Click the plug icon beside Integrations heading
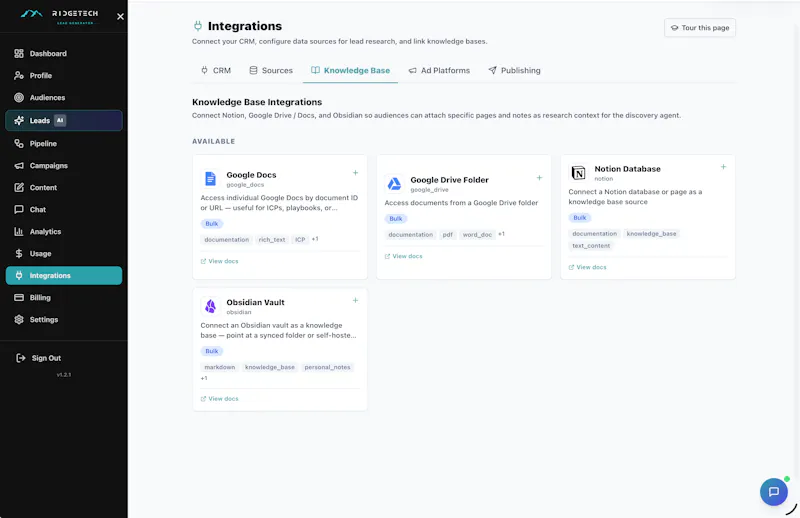 pyautogui.click(x=198, y=26)
